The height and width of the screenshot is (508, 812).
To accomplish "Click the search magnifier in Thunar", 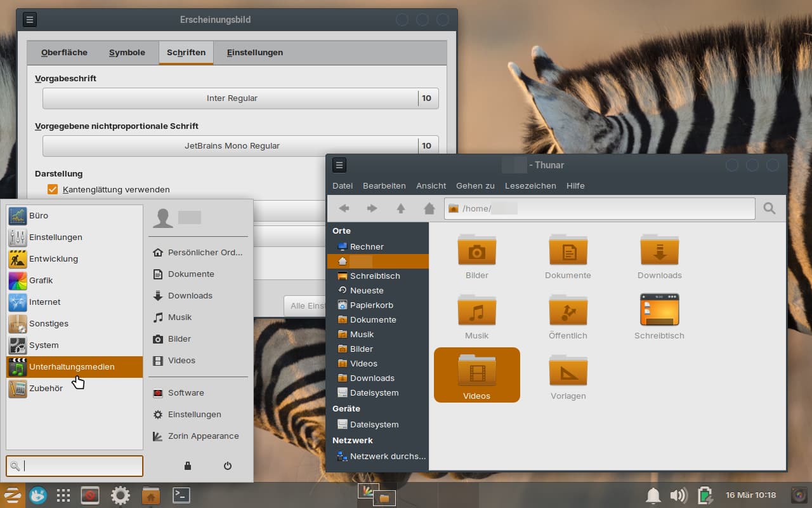I will click(769, 208).
